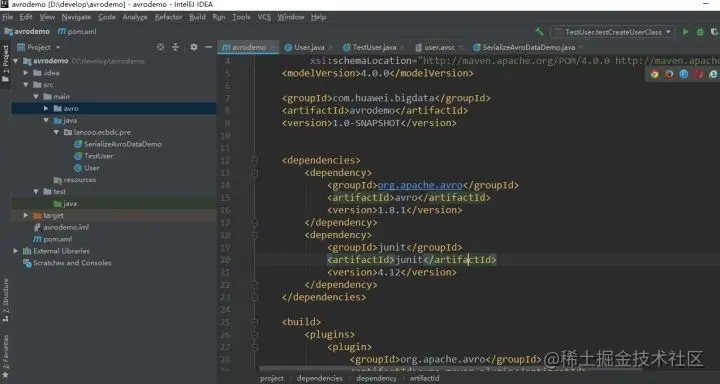
Task: Expand External Libraries arrow
Action: tap(16, 251)
